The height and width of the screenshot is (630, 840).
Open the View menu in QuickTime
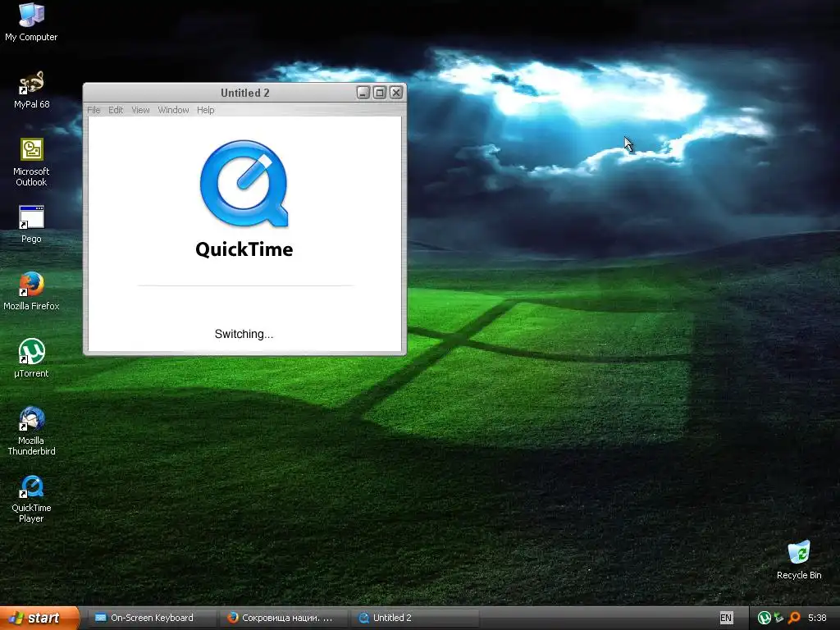140,110
